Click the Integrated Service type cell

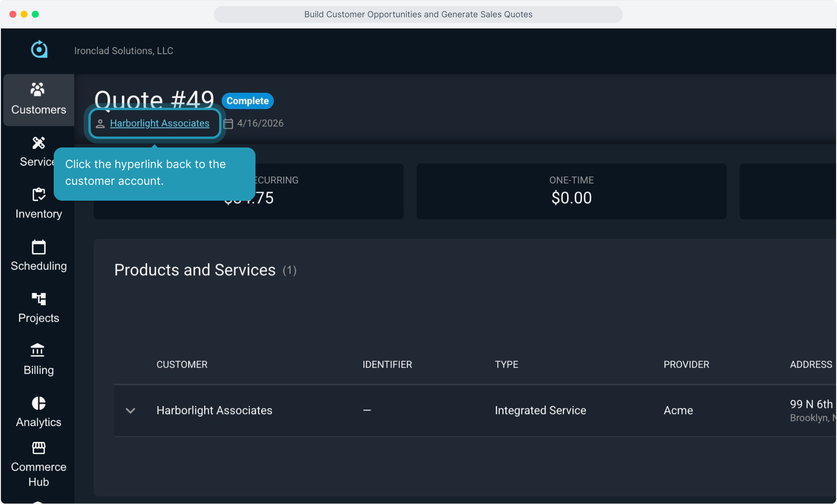click(540, 410)
